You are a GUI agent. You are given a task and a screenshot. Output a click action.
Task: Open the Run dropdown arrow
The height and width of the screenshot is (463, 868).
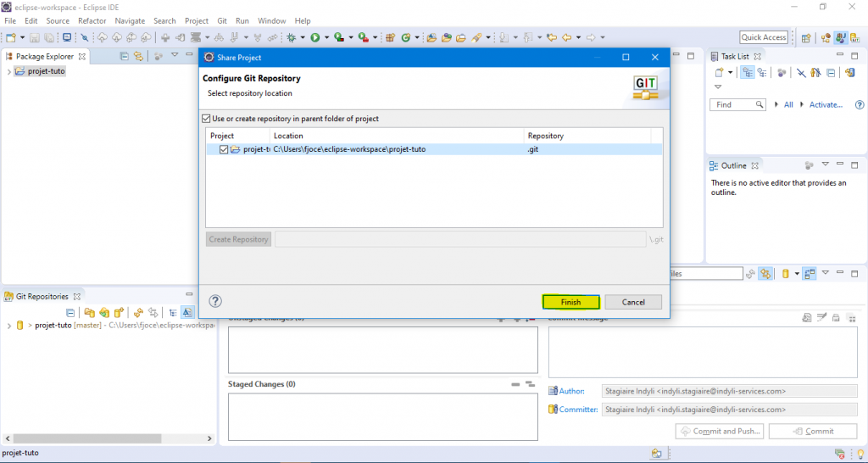[x=326, y=37]
